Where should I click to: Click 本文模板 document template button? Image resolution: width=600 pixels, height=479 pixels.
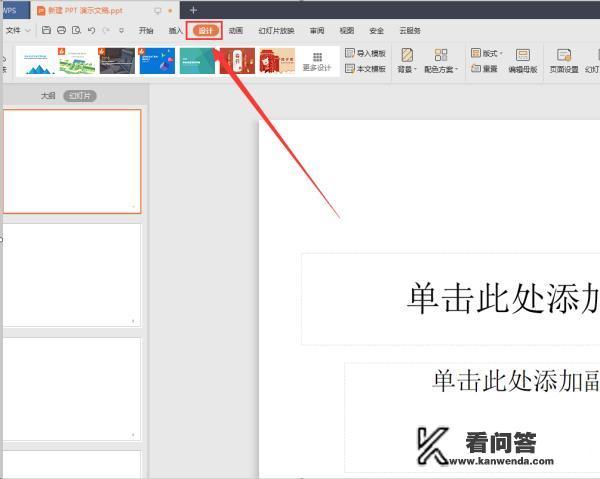pyautogui.click(x=365, y=69)
